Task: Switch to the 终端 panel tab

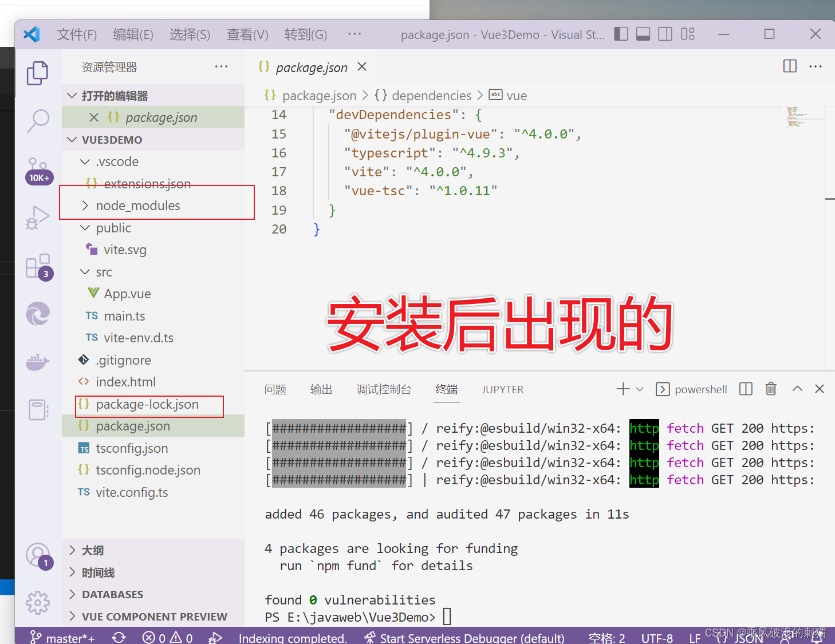Action: (447, 389)
